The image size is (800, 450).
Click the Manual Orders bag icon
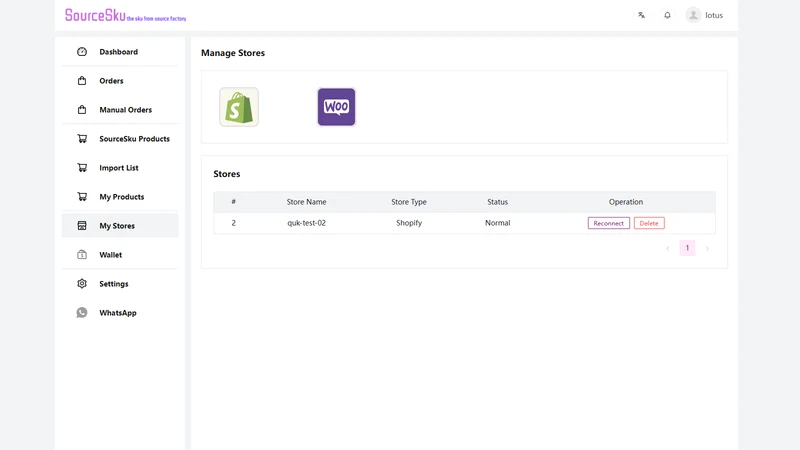[x=82, y=110]
